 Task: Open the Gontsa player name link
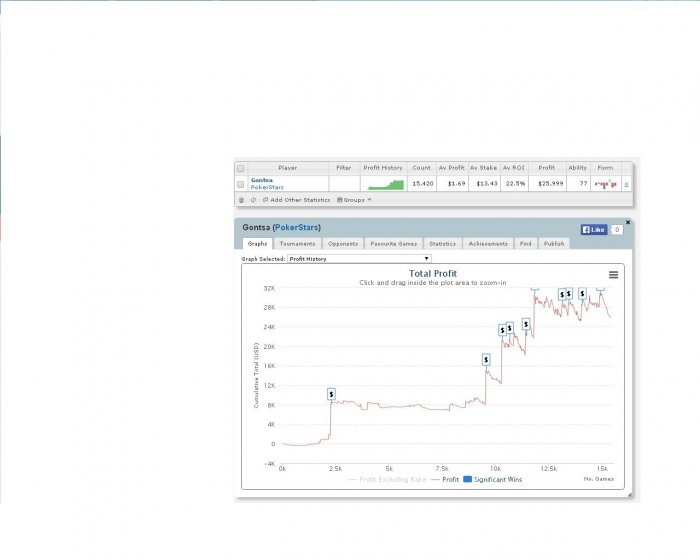point(262,180)
